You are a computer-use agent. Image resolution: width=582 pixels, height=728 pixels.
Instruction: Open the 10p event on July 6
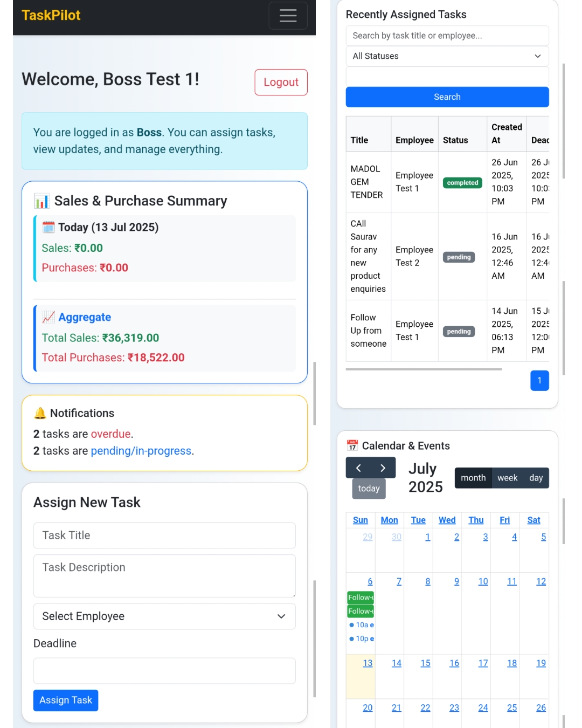tap(361, 638)
